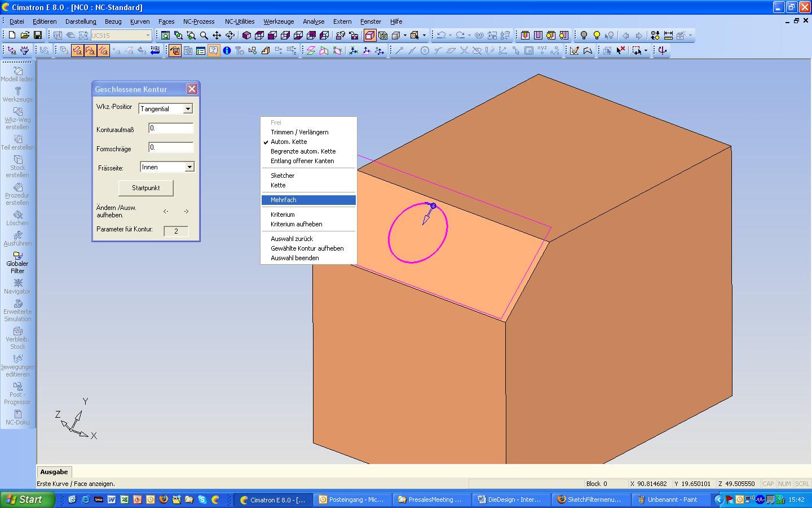Open the Datei menu

[x=16, y=21]
